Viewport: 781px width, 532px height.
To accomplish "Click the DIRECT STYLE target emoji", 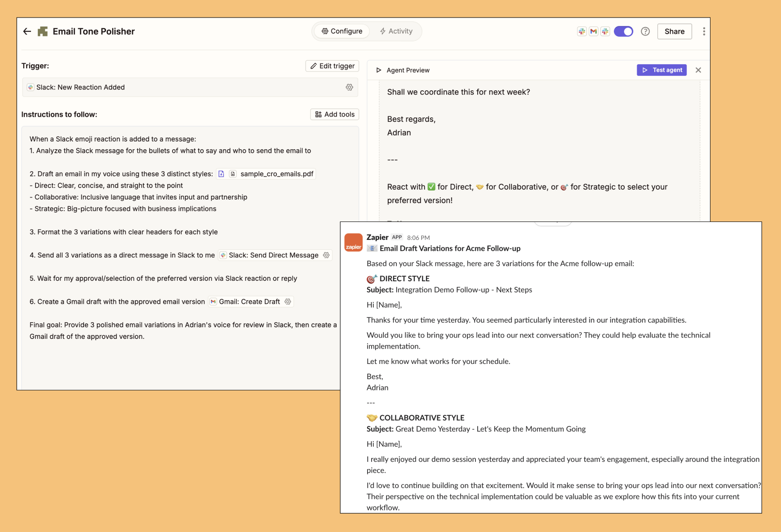I will pyautogui.click(x=372, y=279).
